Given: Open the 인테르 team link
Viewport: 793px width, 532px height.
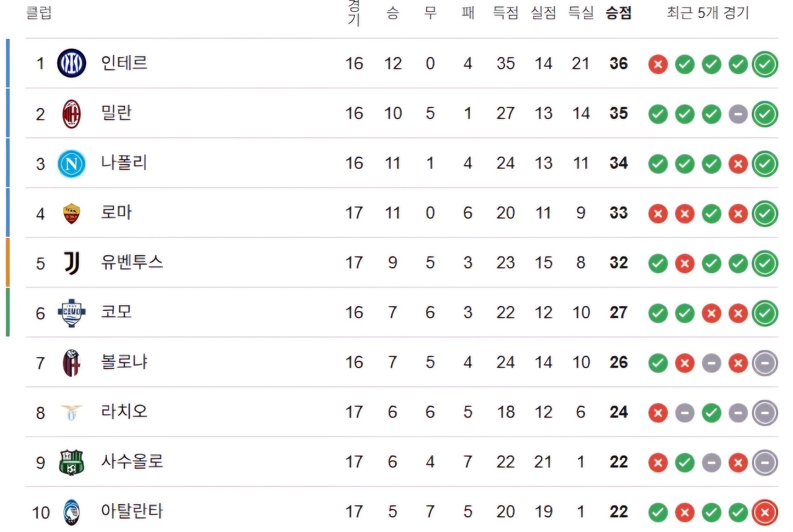Looking at the screenshot, I should [x=124, y=63].
